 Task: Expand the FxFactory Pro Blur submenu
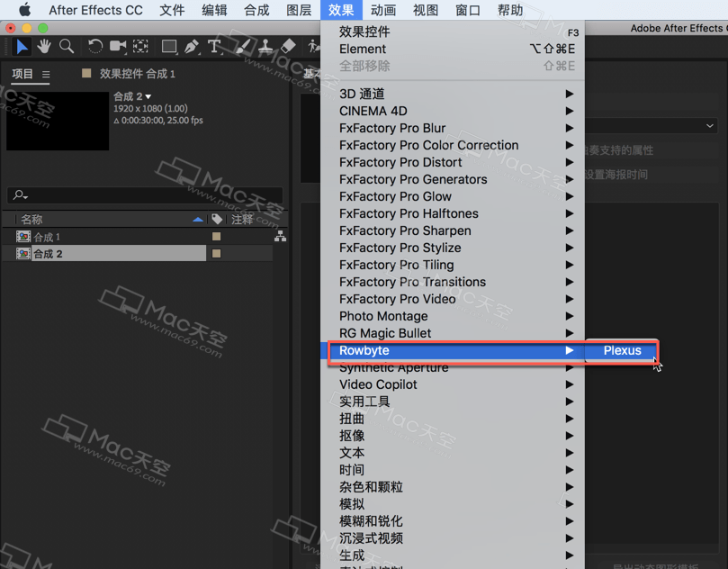coord(453,128)
